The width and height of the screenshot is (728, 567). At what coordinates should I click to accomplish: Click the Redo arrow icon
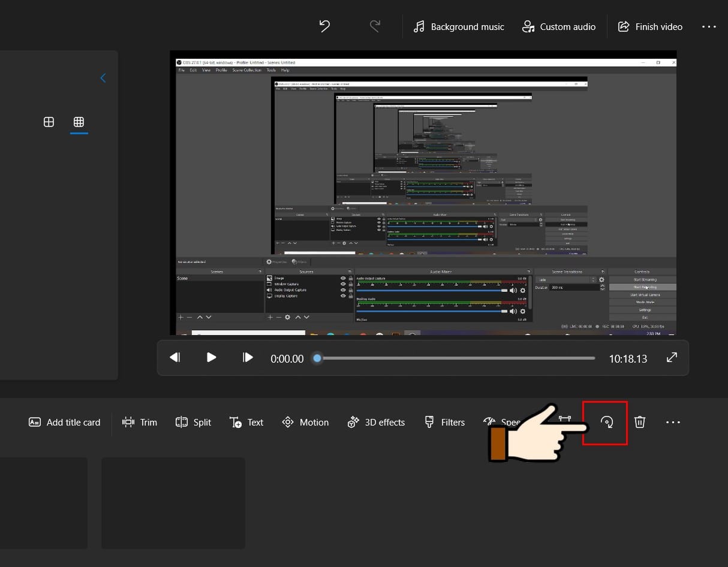375,26
